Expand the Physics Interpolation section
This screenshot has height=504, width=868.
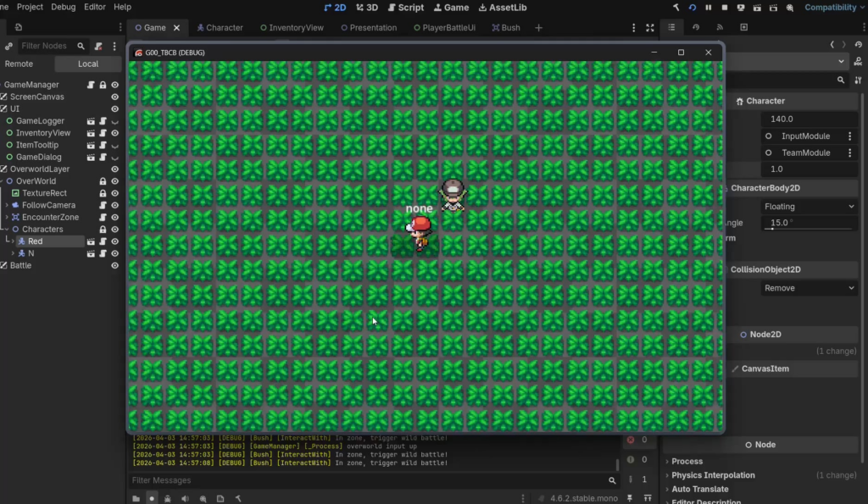point(712,475)
